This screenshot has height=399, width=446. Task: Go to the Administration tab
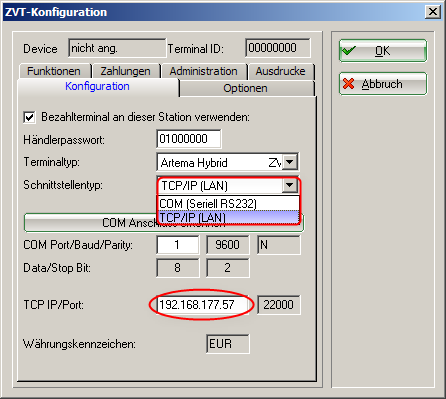point(204,71)
